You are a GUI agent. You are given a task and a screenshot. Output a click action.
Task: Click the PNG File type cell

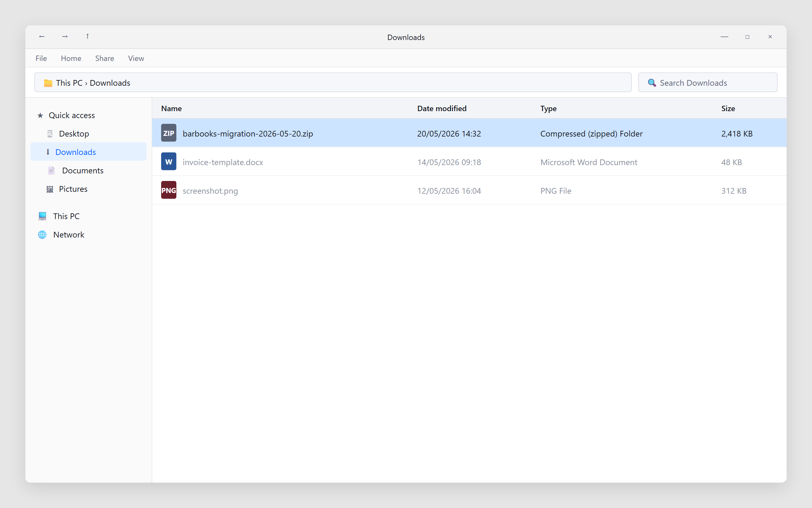[x=556, y=191]
